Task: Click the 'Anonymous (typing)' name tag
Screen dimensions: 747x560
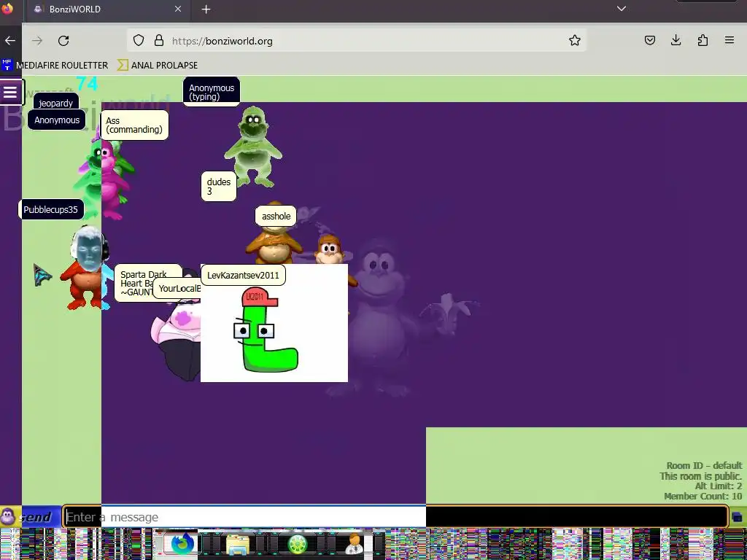Action: [212, 92]
